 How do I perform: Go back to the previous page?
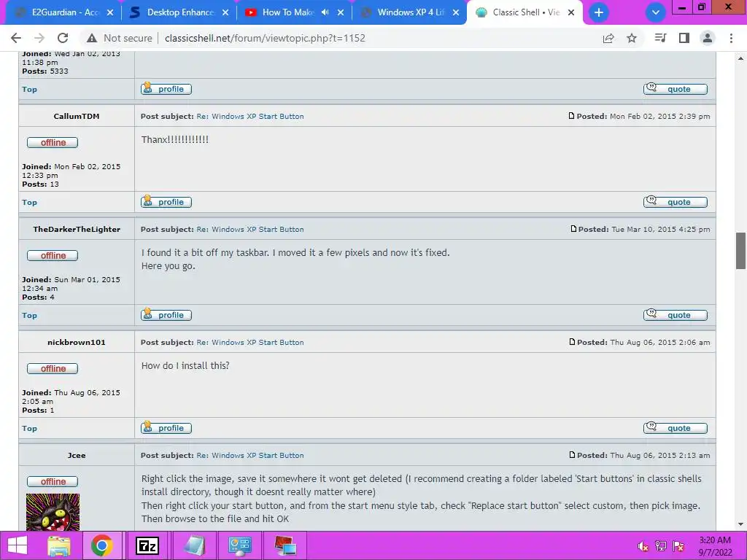click(16, 38)
